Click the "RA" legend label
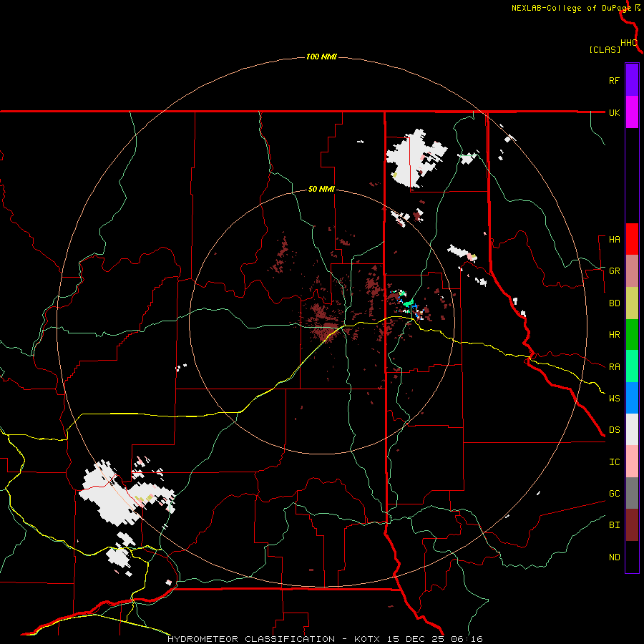This screenshot has height=644, width=644. coord(615,367)
